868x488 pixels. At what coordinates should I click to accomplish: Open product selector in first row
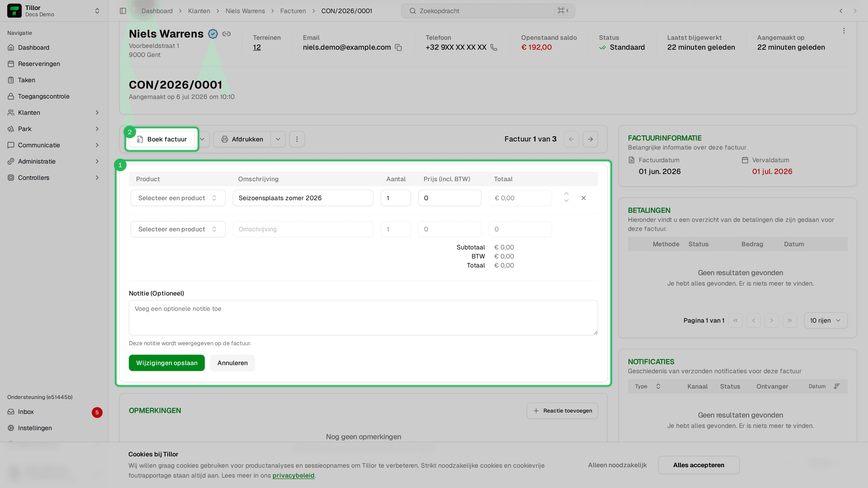(178, 198)
